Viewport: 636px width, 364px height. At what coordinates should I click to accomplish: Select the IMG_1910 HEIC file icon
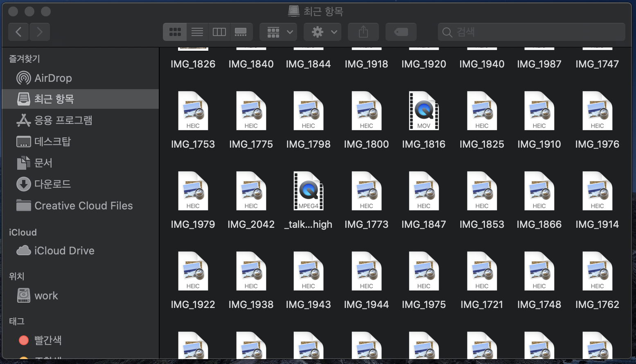tap(539, 111)
